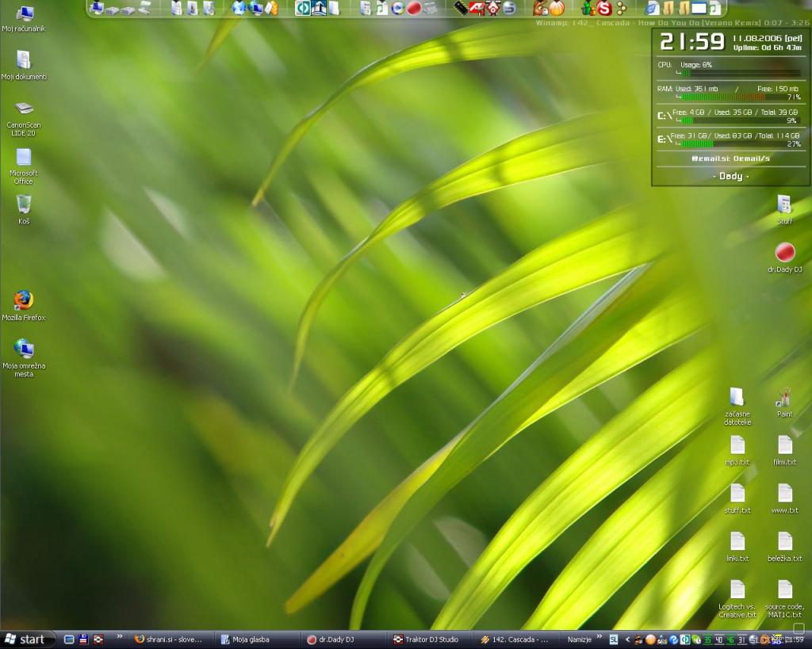The width and height of the screenshot is (812, 649).
Task: Select the linki.txt file icon
Action: tap(737, 547)
